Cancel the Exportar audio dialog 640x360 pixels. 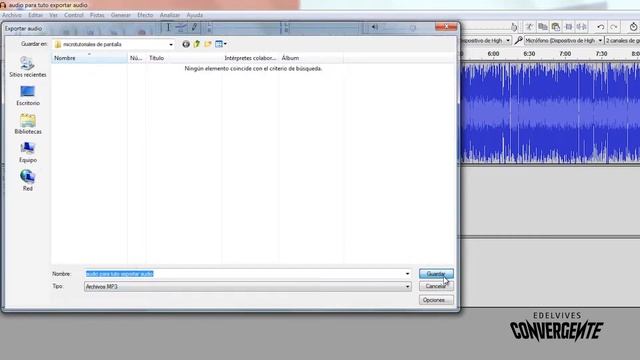click(x=436, y=286)
